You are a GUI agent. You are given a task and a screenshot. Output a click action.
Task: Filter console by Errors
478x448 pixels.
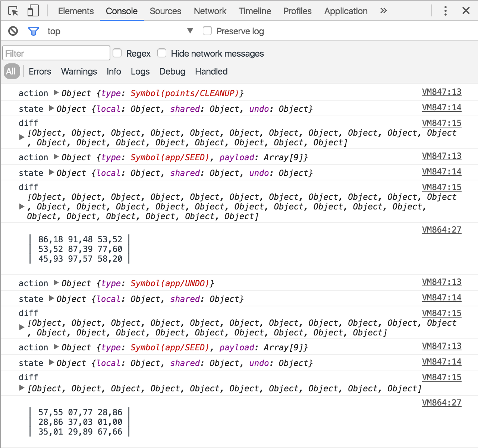pos(40,71)
